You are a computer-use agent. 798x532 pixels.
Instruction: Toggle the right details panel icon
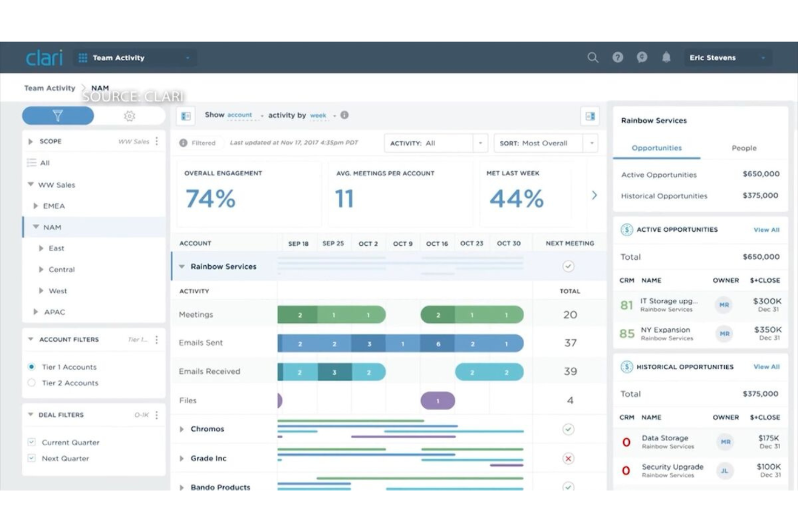pyautogui.click(x=590, y=116)
